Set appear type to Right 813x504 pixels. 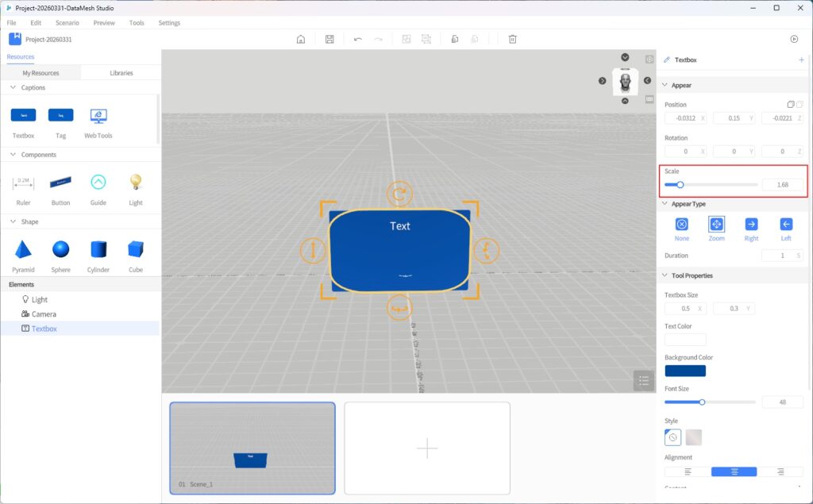coord(751,225)
